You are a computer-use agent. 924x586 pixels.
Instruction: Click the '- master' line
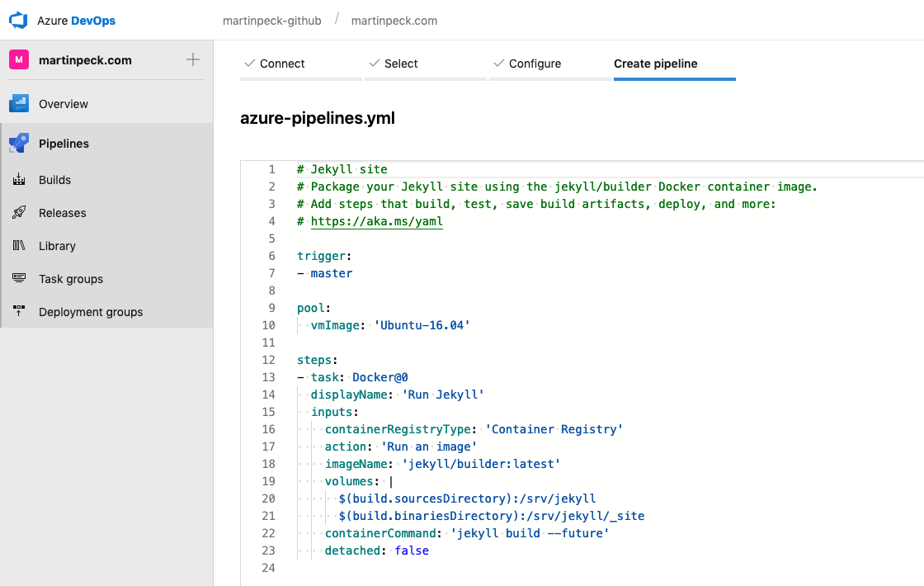[325, 273]
